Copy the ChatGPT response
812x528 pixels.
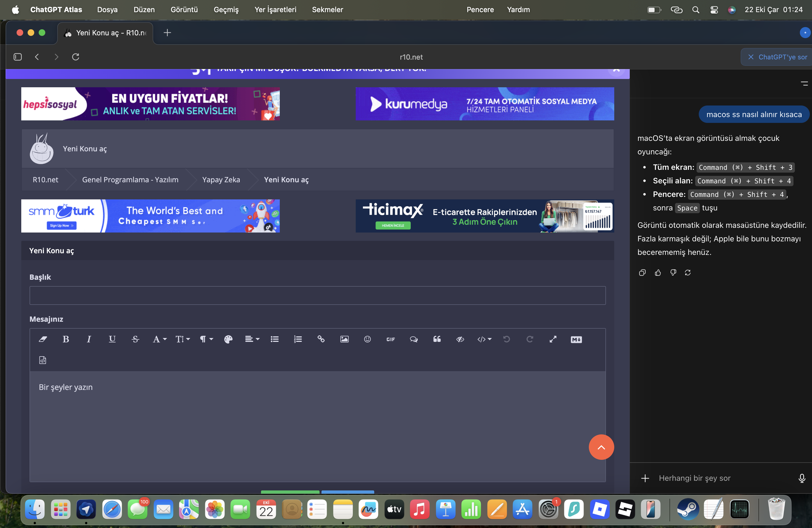(x=642, y=273)
